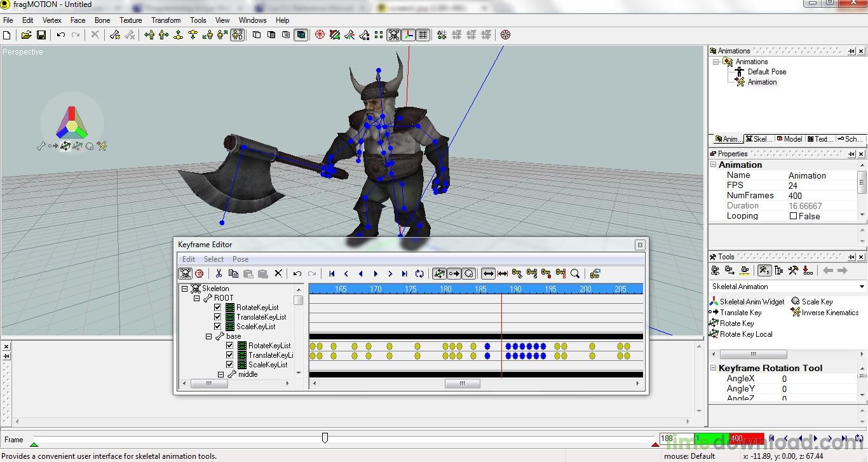Open the Pose menu in Keyframe Editor
This screenshot has height=462, width=868.
coord(240,259)
